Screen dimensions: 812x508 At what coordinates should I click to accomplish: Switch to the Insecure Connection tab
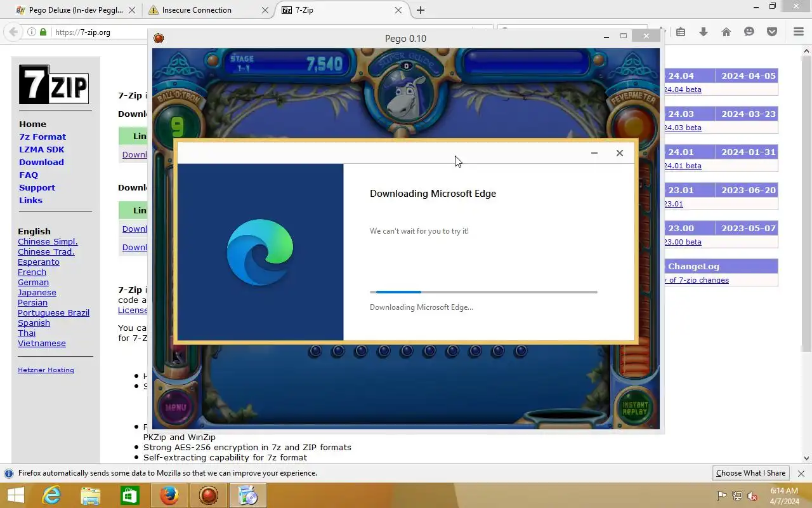(208, 10)
